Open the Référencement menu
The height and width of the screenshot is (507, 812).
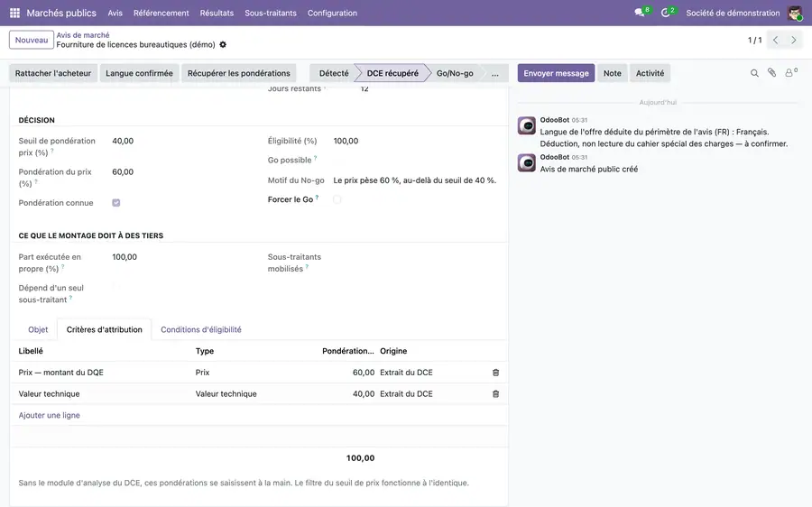point(161,13)
